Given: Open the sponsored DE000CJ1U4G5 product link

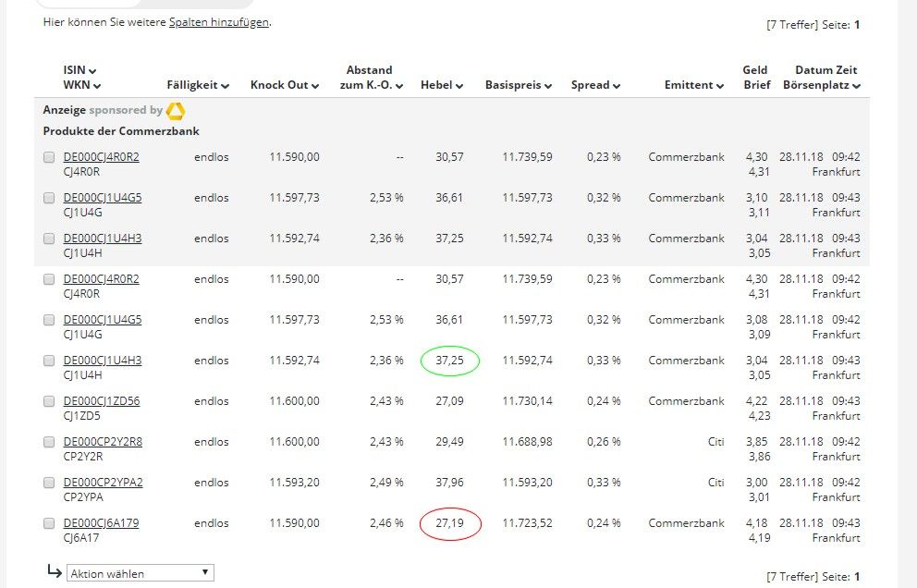Looking at the screenshot, I should [x=103, y=198].
